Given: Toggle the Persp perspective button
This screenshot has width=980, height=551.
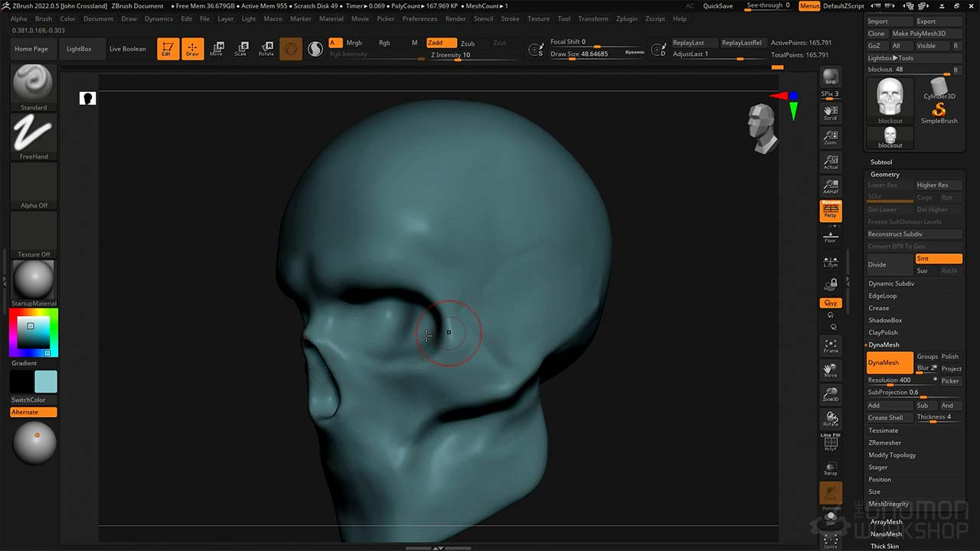Looking at the screenshot, I should click(831, 210).
